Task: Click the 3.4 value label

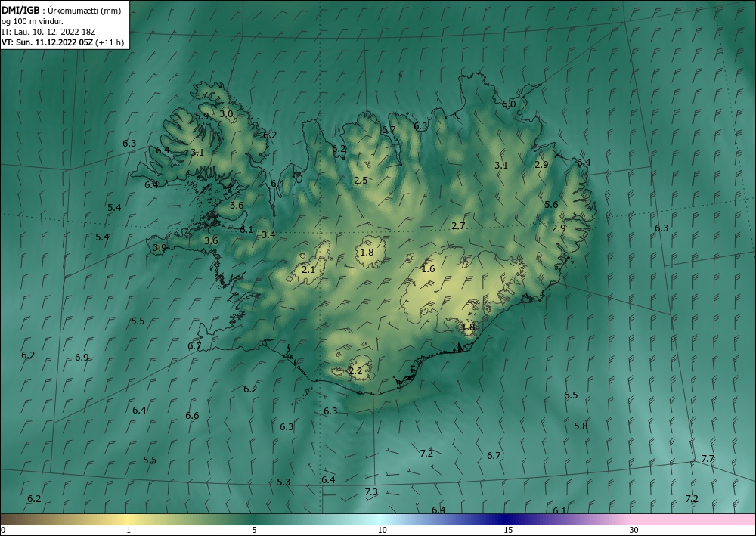Action: click(268, 235)
